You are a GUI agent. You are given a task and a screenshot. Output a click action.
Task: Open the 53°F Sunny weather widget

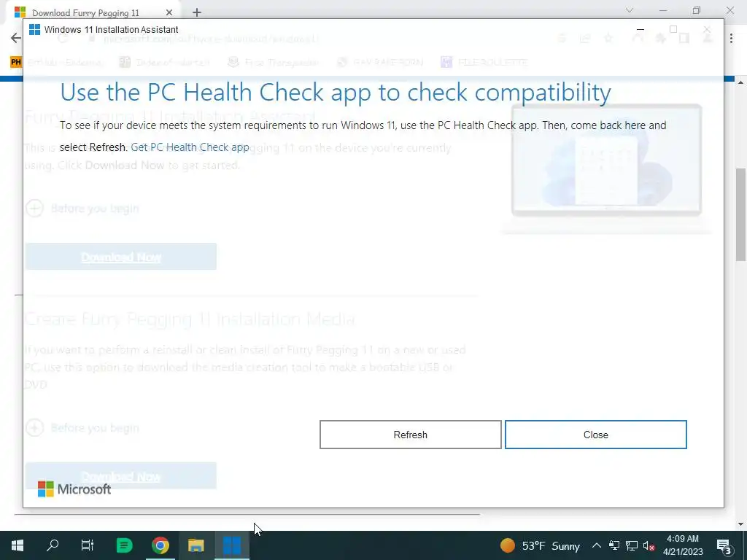pos(540,545)
